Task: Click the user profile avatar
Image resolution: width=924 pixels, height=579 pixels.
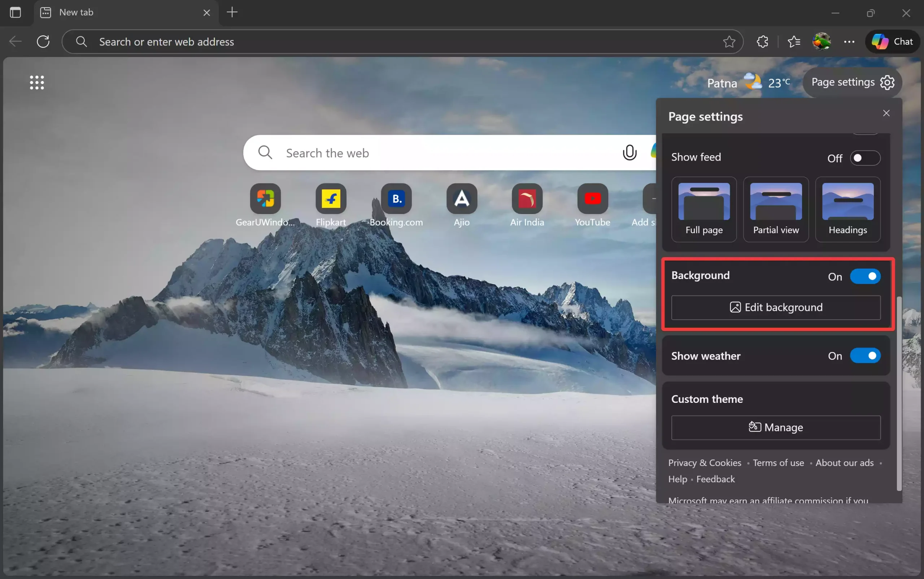Action: pyautogui.click(x=821, y=42)
